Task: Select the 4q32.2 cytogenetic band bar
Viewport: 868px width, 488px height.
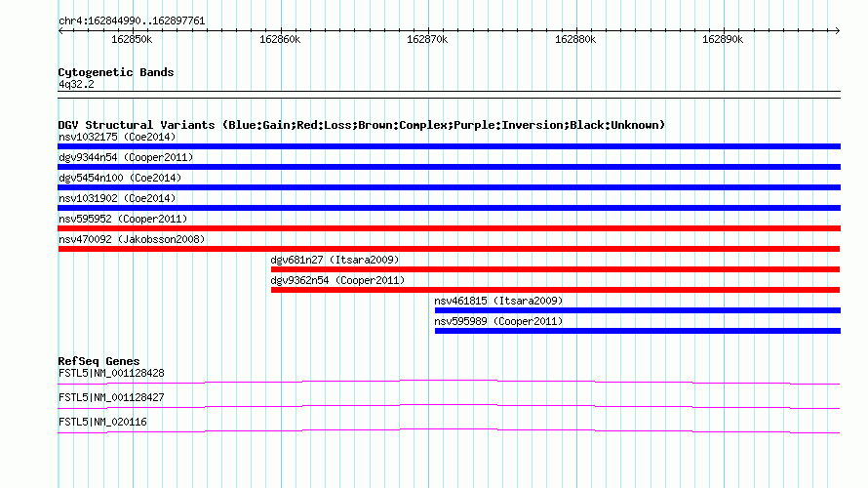Action: click(x=449, y=95)
